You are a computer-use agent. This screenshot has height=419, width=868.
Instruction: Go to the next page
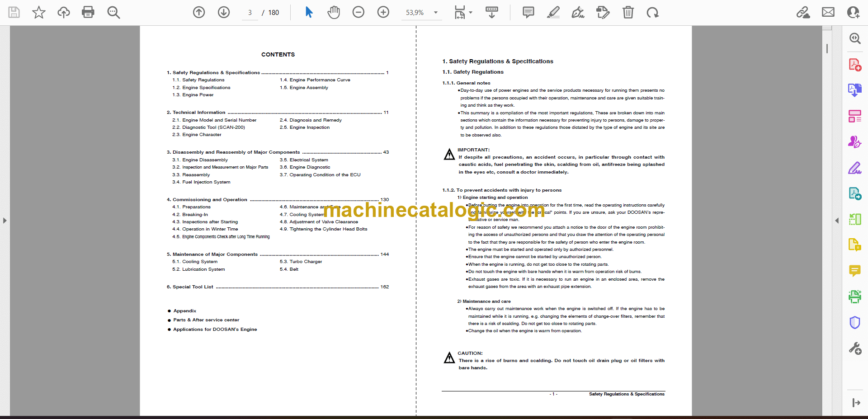pos(224,12)
